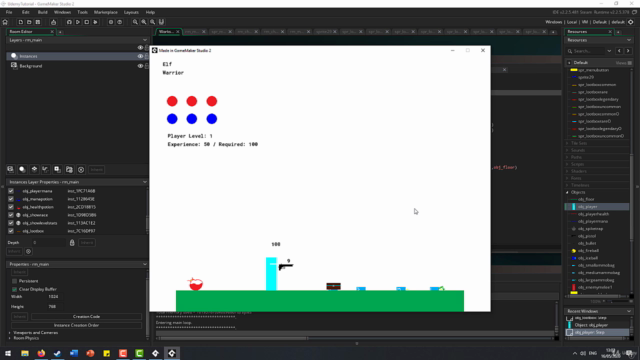
Task: Click the Depth value input field
Action: click(x=48, y=243)
